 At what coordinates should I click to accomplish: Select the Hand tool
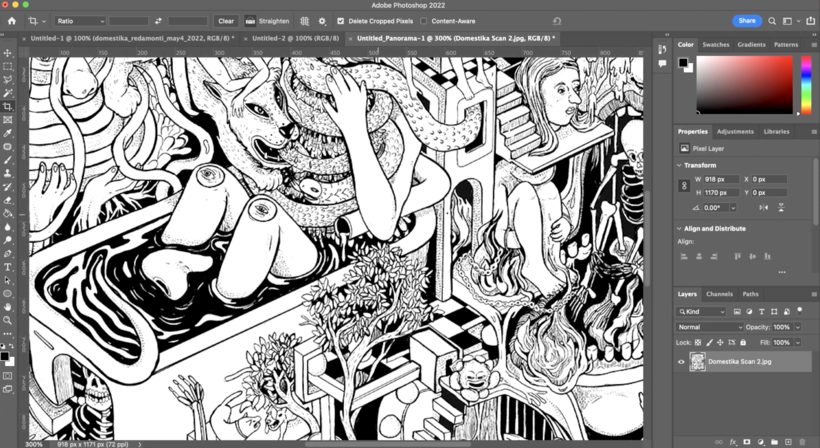(7, 307)
